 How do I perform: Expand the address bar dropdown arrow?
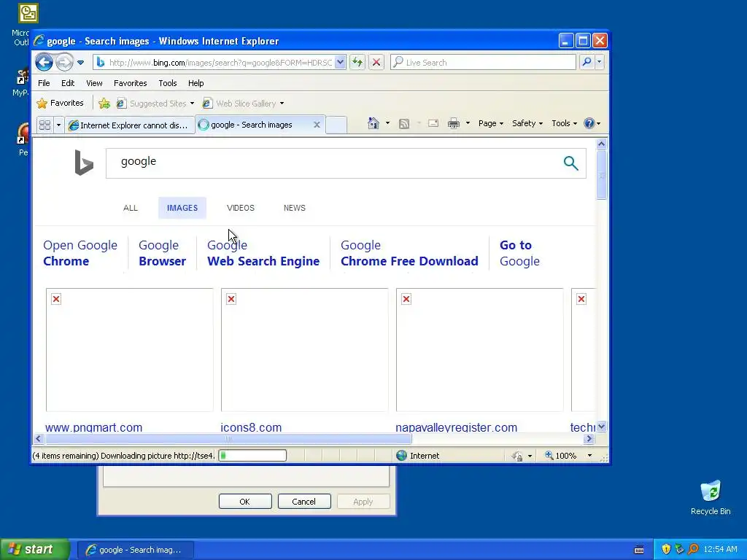tap(340, 63)
